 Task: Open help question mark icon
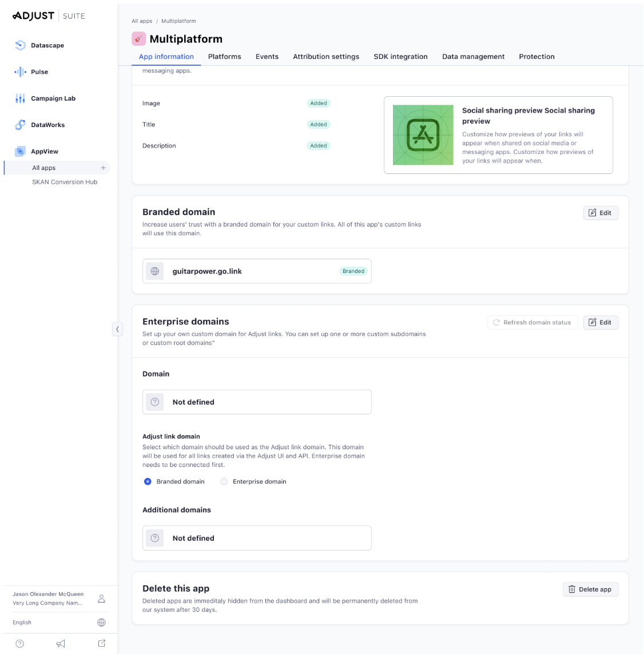[x=19, y=644]
